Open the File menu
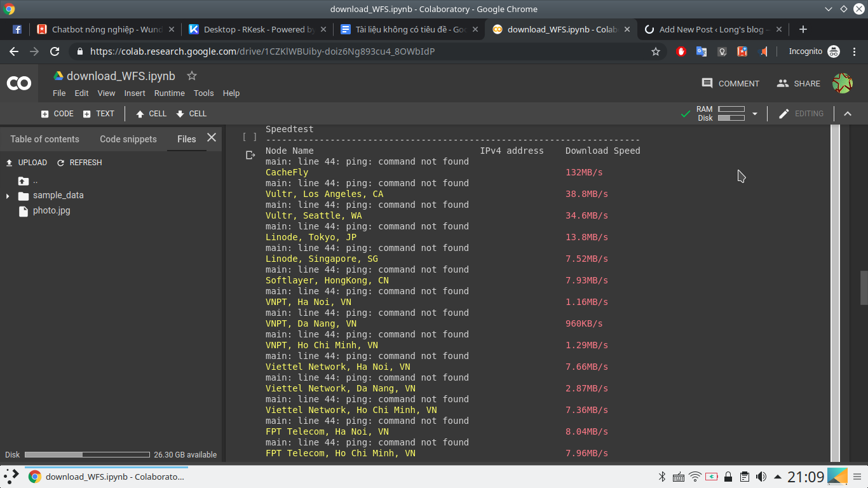This screenshot has width=868, height=488. click(59, 93)
